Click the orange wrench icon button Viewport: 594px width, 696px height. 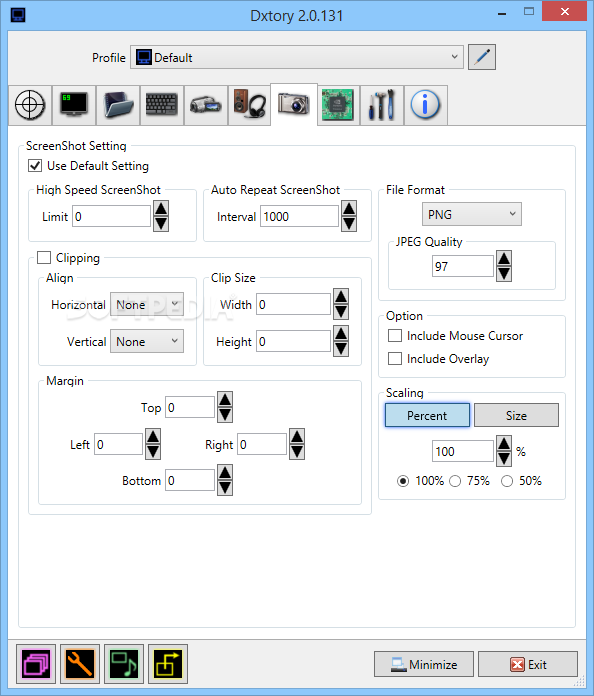pyautogui.click(x=80, y=664)
